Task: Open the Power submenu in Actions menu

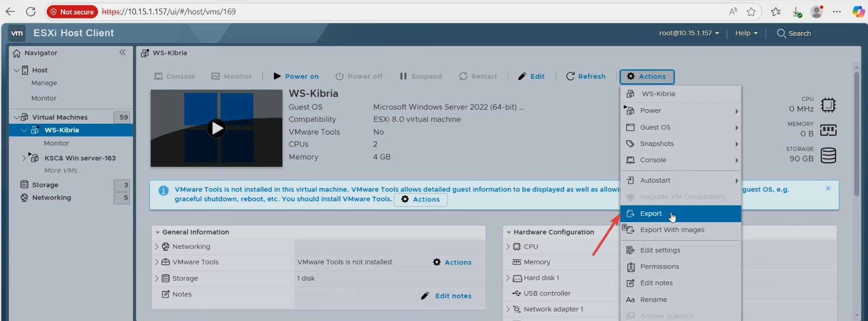Action: (x=681, y=111)
